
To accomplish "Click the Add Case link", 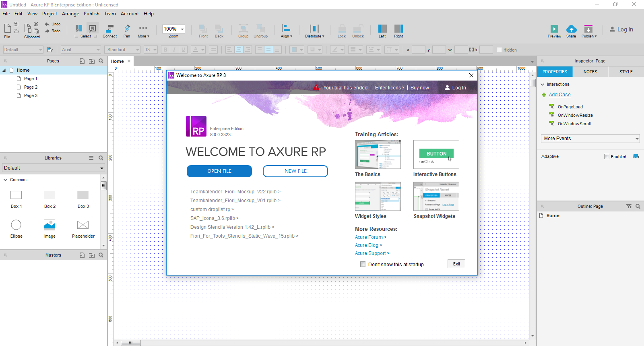I will tap(560, 95).
